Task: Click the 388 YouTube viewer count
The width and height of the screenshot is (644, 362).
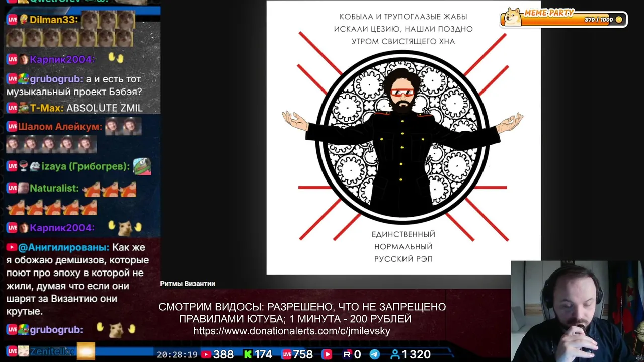Action: click(223, 354)
